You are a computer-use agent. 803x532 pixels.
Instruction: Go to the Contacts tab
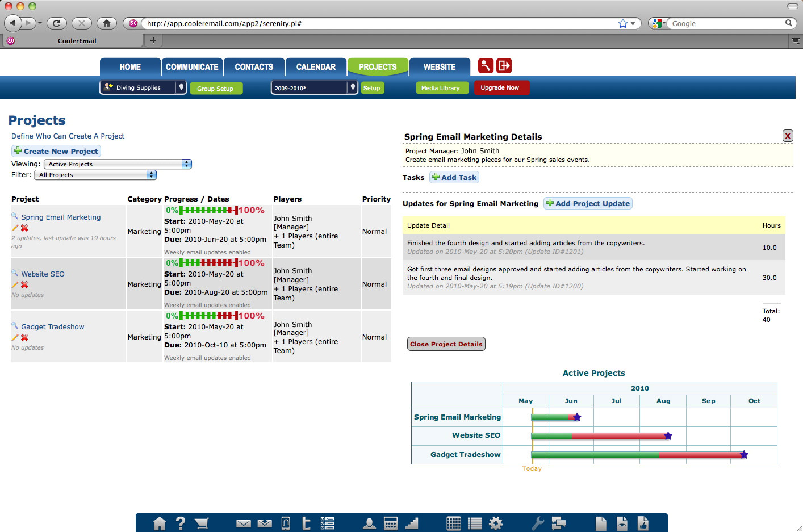254,67
